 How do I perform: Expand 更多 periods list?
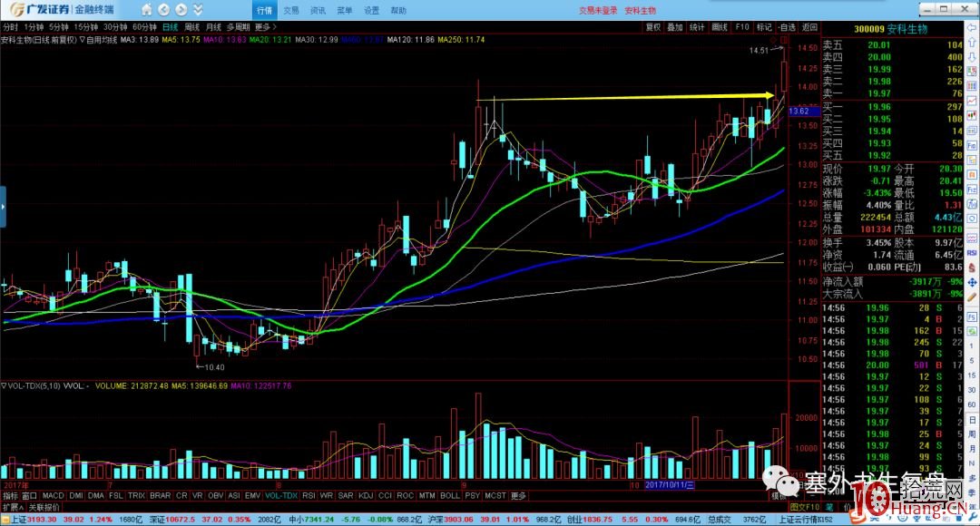tap(265, 27)
